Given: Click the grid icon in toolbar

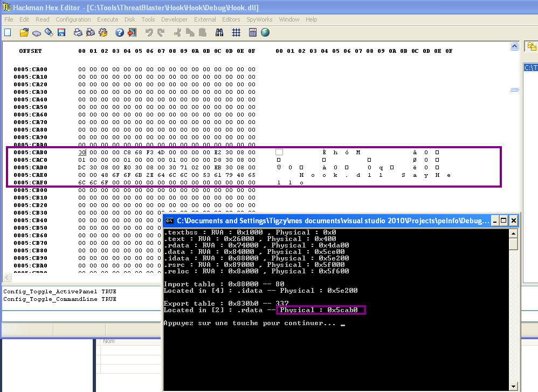Looking at the screenshot, I should click(236, 32).
